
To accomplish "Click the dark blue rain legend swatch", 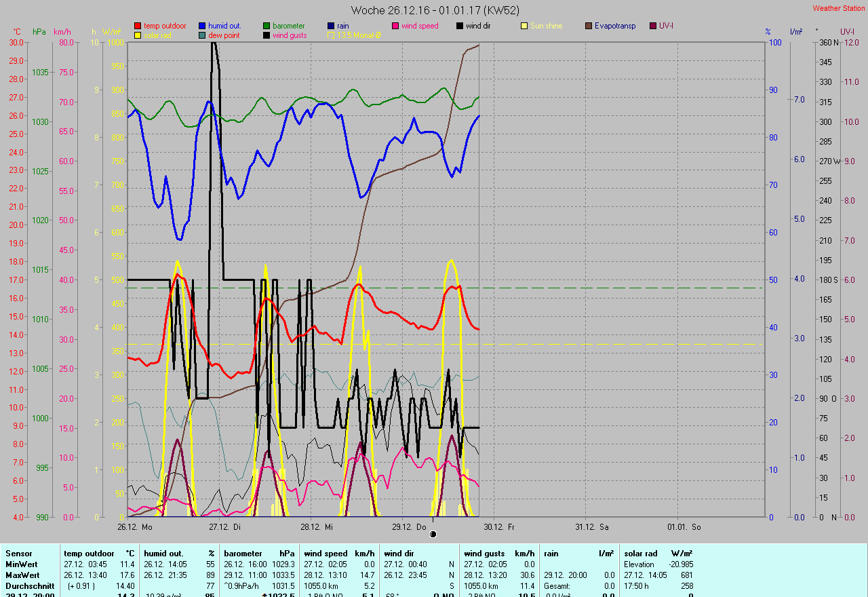I will point(332,26).
